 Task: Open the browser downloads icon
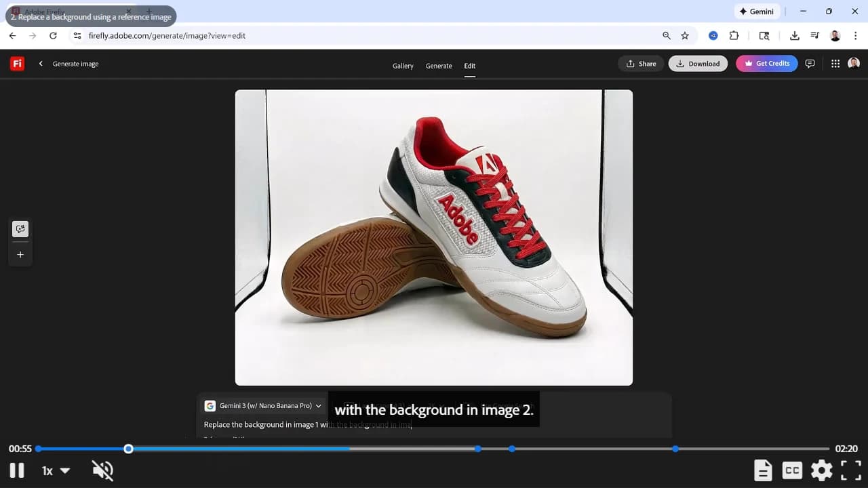point(795,36)
